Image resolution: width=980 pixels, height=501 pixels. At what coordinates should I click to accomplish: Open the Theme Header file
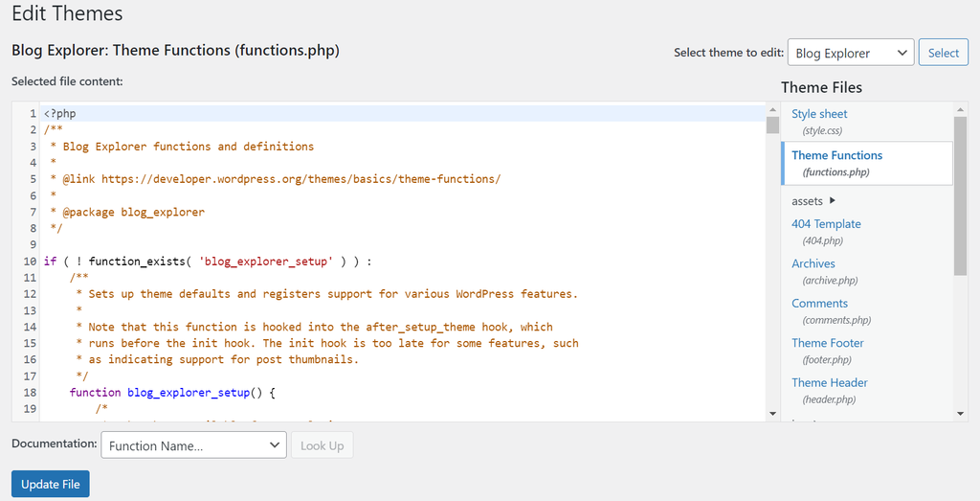click(829, 382)
